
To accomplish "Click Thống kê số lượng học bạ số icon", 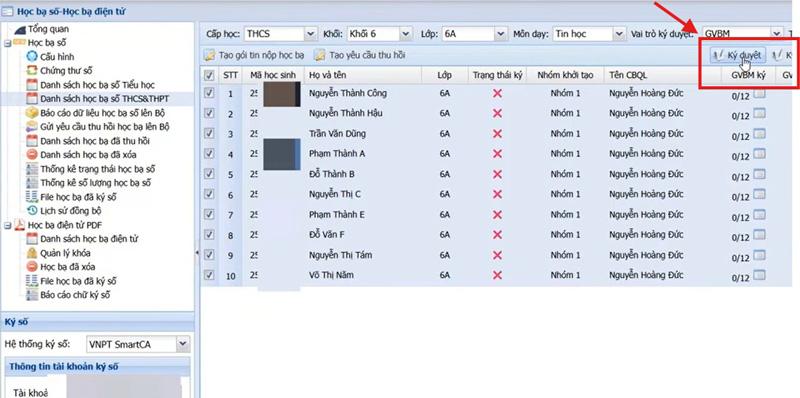I will pos(32,183).
